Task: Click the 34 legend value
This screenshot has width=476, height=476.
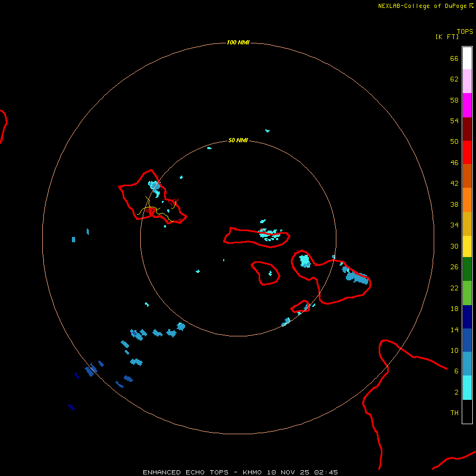Action: tap(454, 225)
